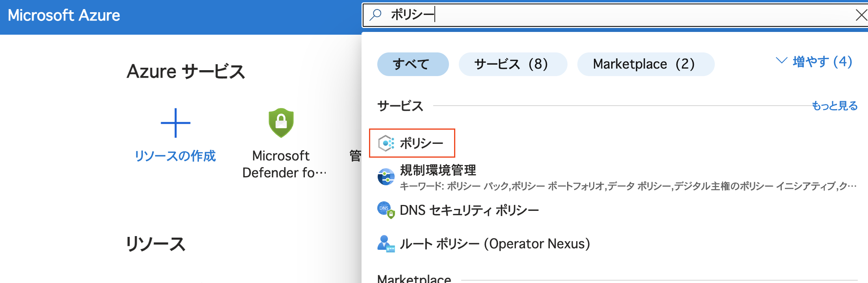Clear the search box with the X
This screenshot has height=283, width=868.
click(x=861, y=15)
